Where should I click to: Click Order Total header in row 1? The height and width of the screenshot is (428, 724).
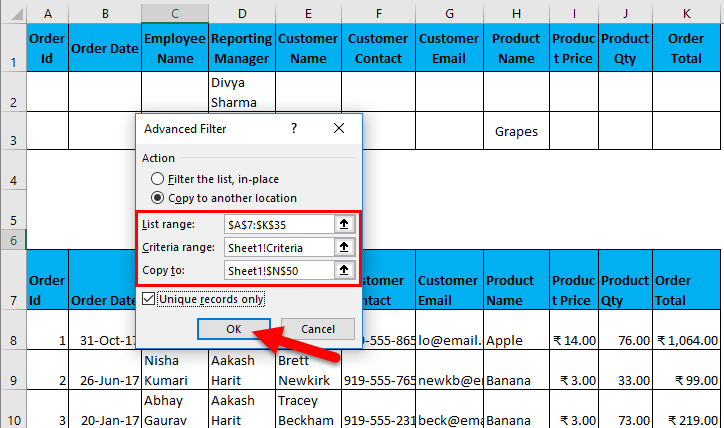tap(687, 48)
